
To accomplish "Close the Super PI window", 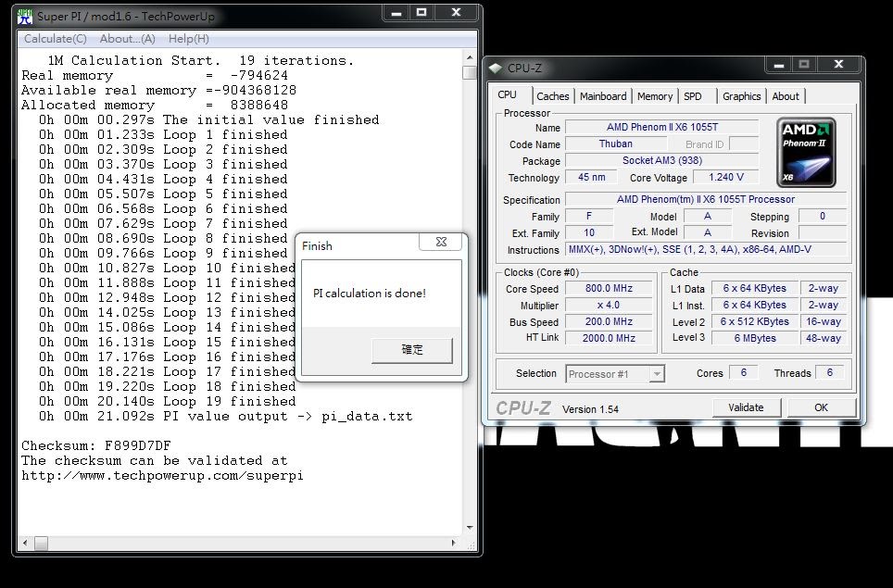I will point(456,13).
